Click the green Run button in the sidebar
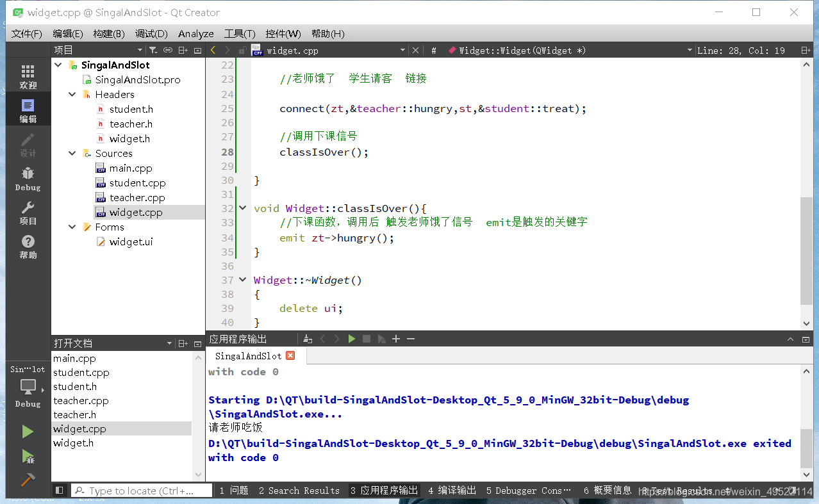The width and height of the screenshot is (819, 504). click(x=28, y=432)
